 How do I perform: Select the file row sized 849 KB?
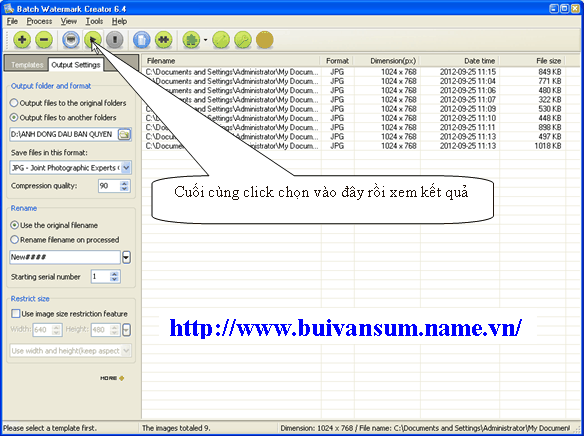(353, 72)
